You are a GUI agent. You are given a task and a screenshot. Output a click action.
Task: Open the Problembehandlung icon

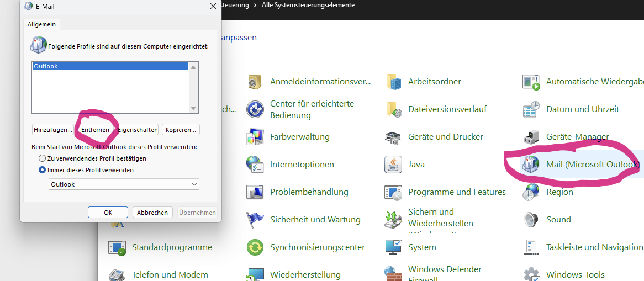(255, 192)
